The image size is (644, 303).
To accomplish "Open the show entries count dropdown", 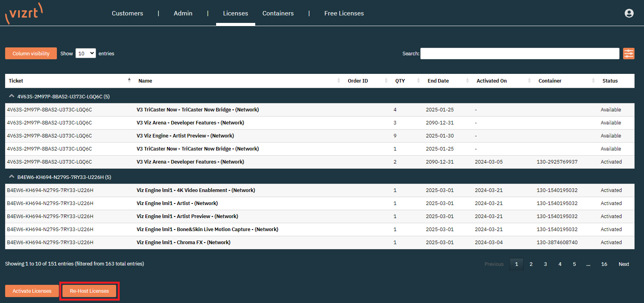I will (86, 53).
